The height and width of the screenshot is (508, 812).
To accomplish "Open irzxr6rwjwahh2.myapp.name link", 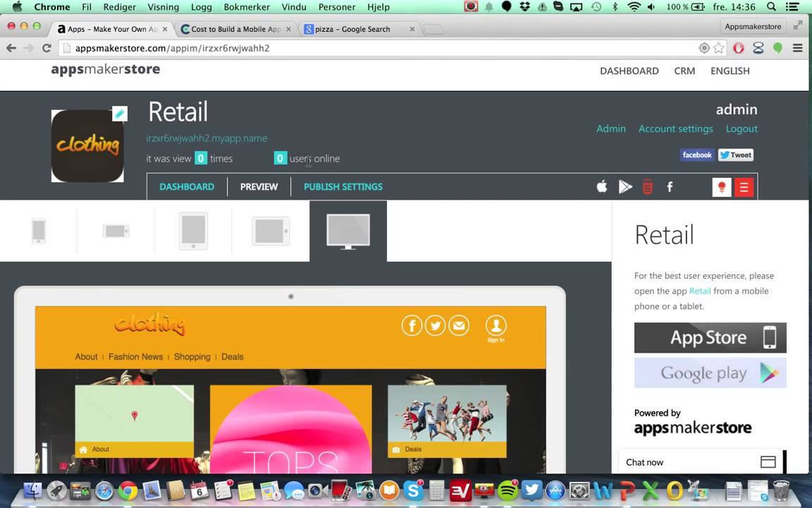I will (x=207, y=138).
